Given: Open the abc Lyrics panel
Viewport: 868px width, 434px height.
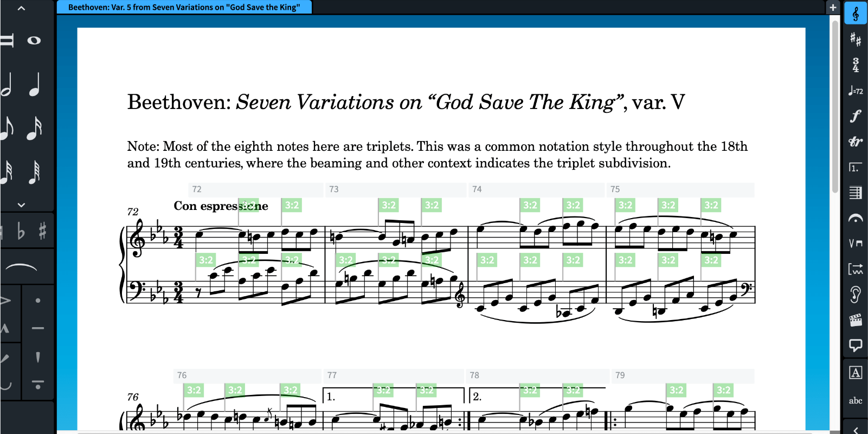Looking at the screenshot, I should click(856, 401).
